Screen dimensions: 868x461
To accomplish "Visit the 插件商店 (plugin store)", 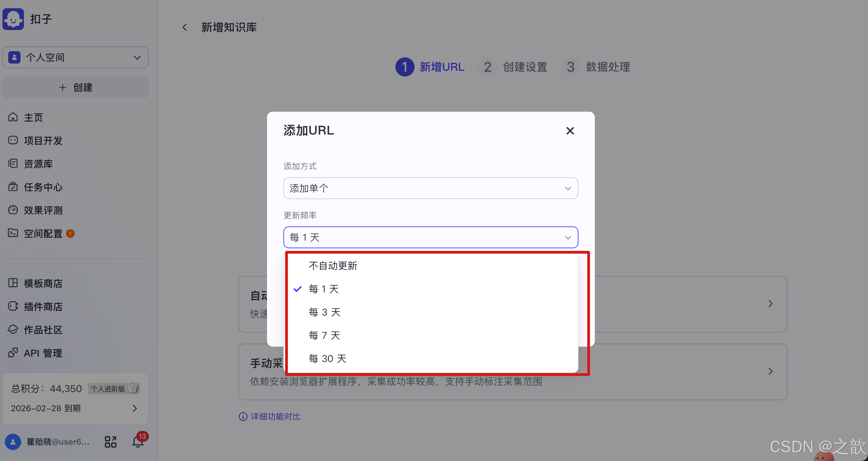I will pyautogui.click(x=43, y=306).
